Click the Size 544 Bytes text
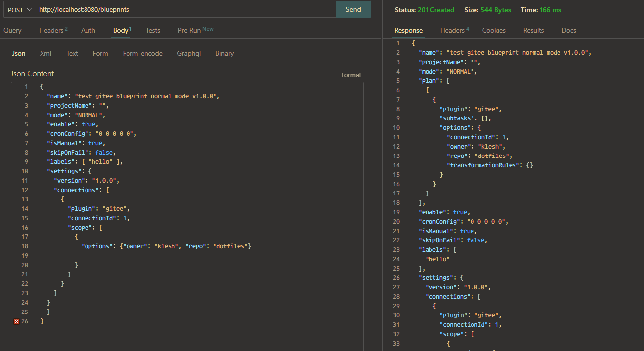Viewport: 644px width, 351px height. point(487,10)
